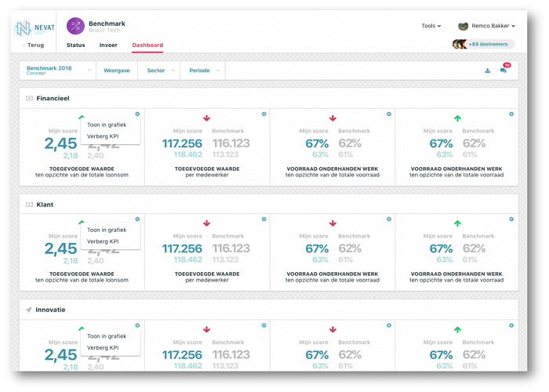Open the Invoer tab

coord(108,45)
